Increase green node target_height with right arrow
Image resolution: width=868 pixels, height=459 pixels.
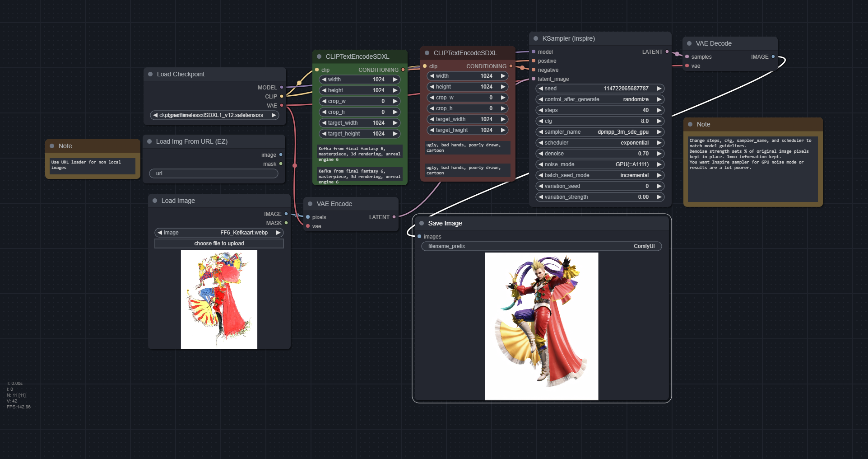(x=395, y=134)
